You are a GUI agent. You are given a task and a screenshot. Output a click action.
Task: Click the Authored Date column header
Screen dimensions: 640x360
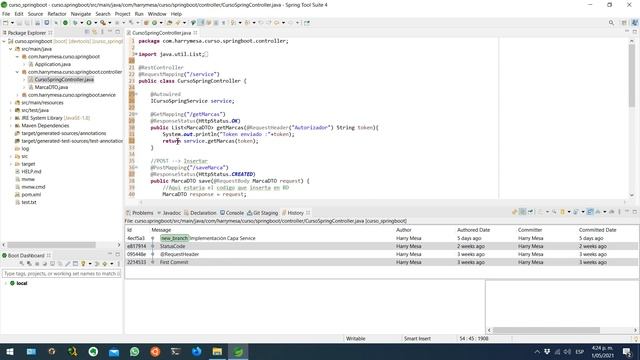(473, 230)
